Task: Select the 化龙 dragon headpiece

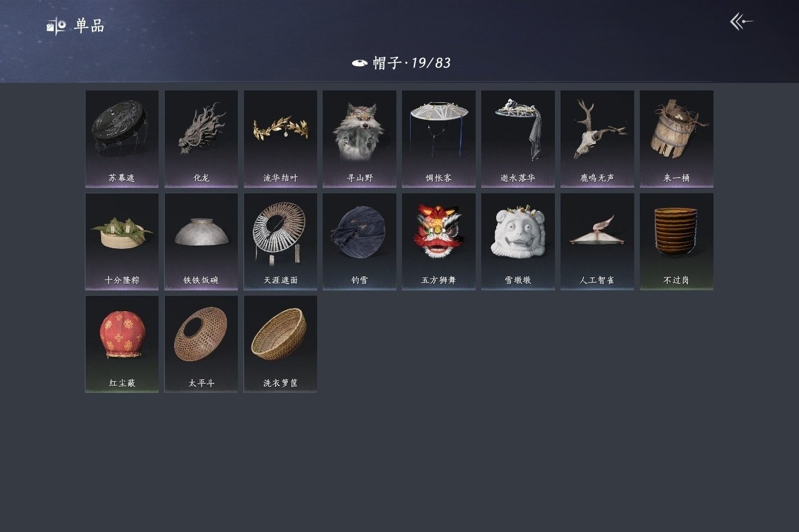Action: [x=201, y=139]
